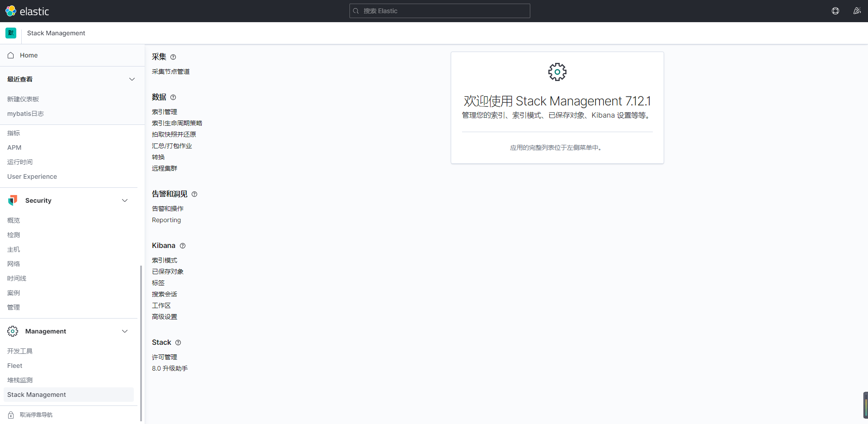The width and height of the screenshot is (868, 424).
Task: Click the green space avatar icon
Action: click(11, 33)
